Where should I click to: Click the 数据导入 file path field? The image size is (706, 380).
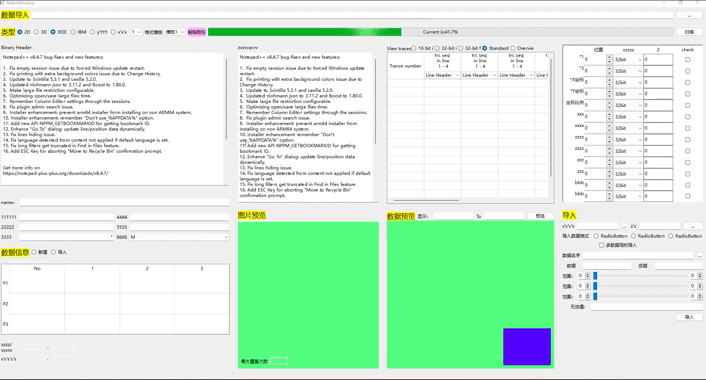coord(353,15)
